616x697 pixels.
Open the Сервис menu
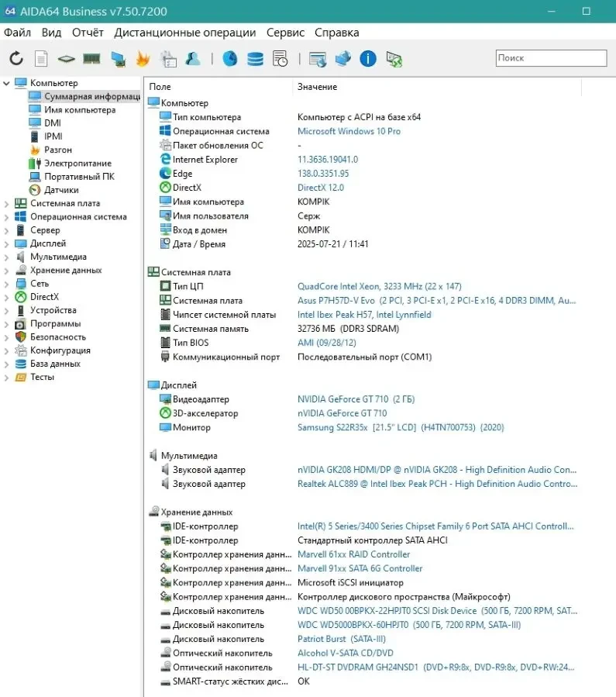coord(285,33)
